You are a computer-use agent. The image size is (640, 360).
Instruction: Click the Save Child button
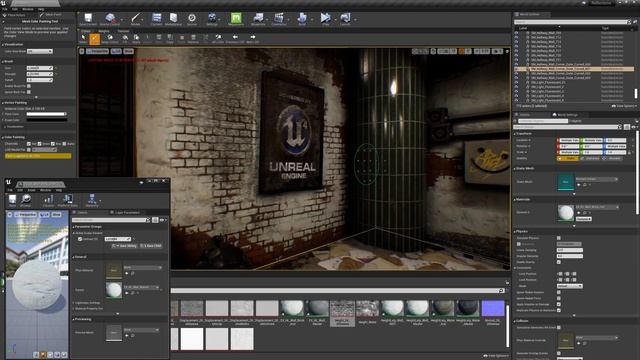151,246
